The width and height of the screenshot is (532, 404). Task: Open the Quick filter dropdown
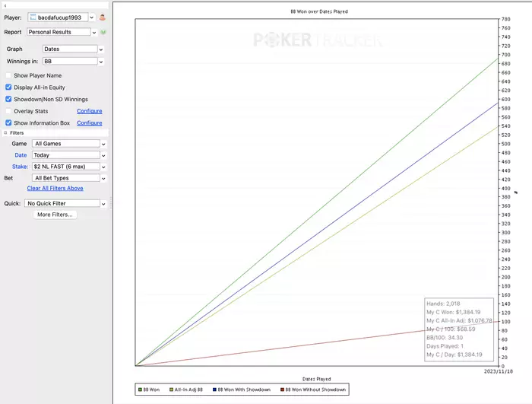point(103,204)
